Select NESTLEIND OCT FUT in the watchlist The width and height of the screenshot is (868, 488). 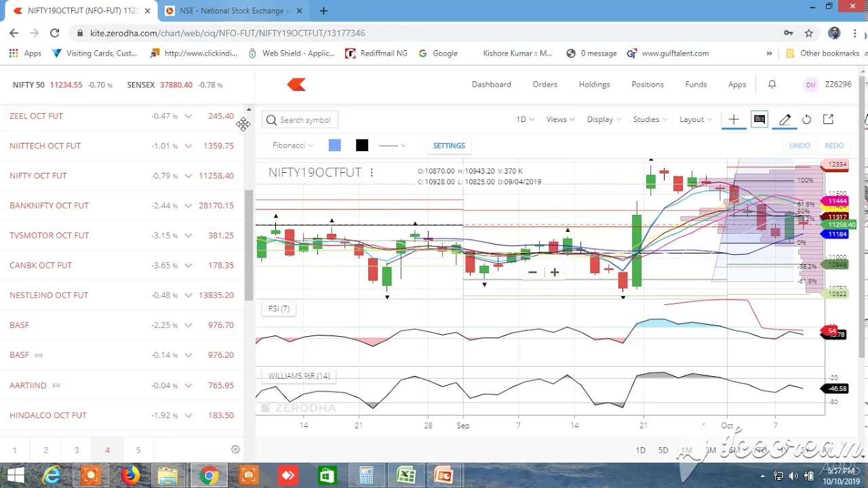coord(49,295)
